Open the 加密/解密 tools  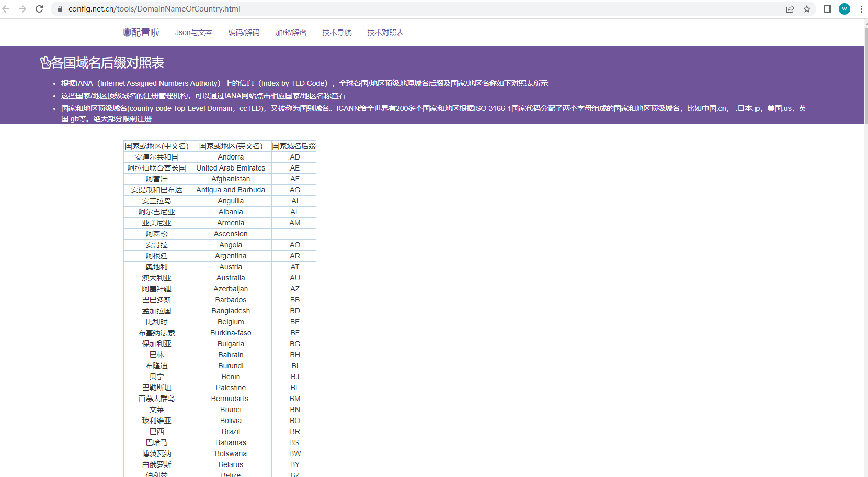[291, 32]
